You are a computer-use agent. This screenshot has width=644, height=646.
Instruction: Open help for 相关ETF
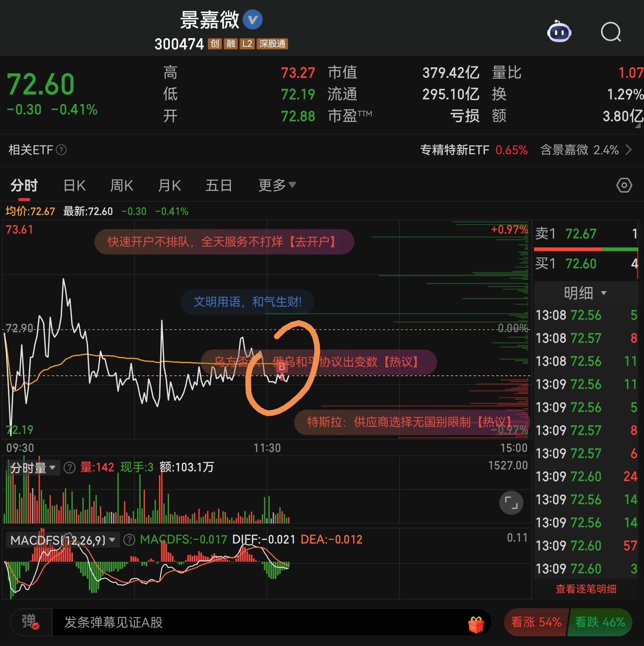pos(61,150)
